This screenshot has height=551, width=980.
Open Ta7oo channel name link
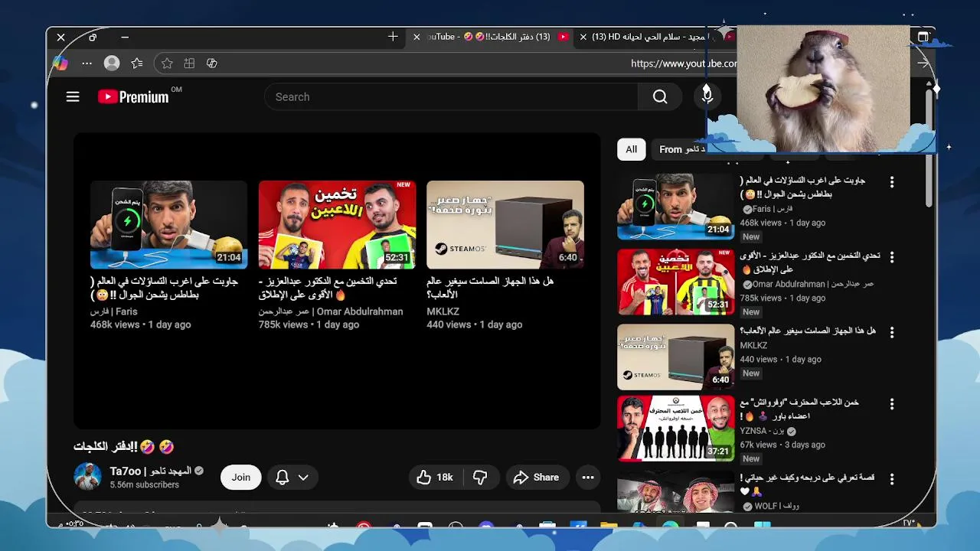150,471
